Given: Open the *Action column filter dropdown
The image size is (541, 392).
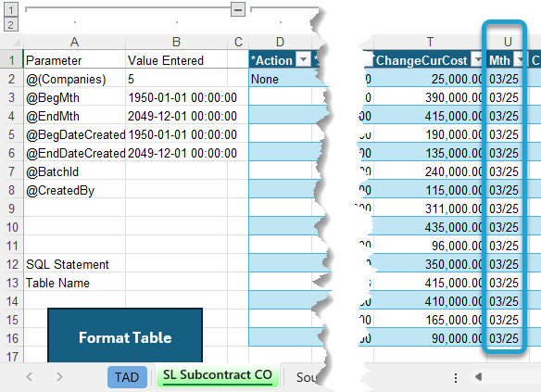Looking at the screenshot, I should point(303,59).
